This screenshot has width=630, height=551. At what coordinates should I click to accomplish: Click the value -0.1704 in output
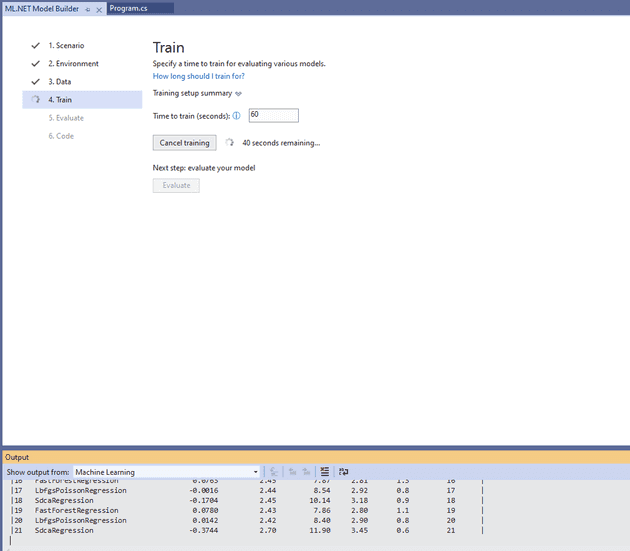tap(204, 500)
